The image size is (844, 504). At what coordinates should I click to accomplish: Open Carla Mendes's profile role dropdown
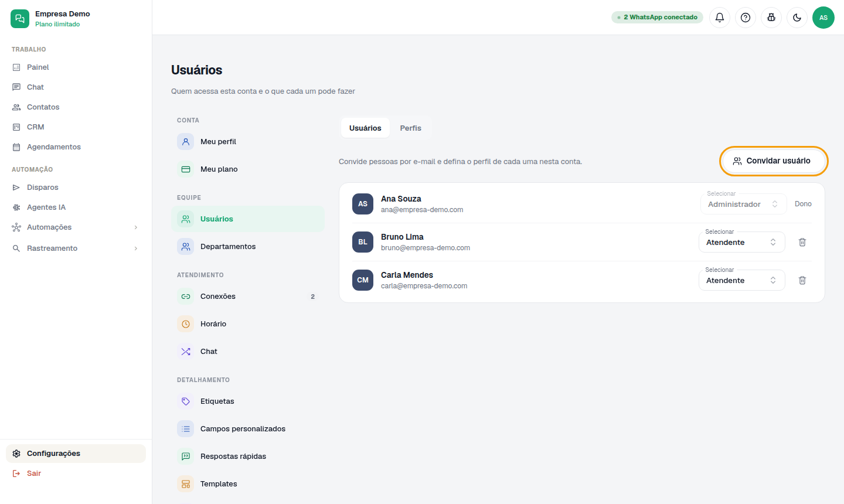click(742, 280)
